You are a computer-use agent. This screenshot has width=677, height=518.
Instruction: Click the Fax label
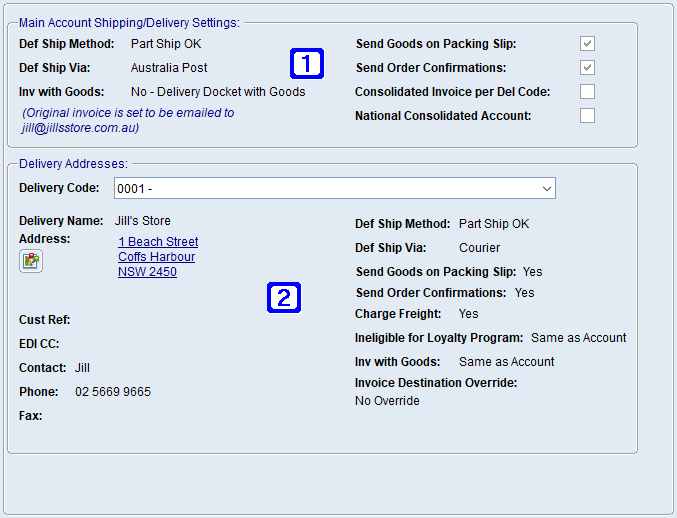point(31,416)
